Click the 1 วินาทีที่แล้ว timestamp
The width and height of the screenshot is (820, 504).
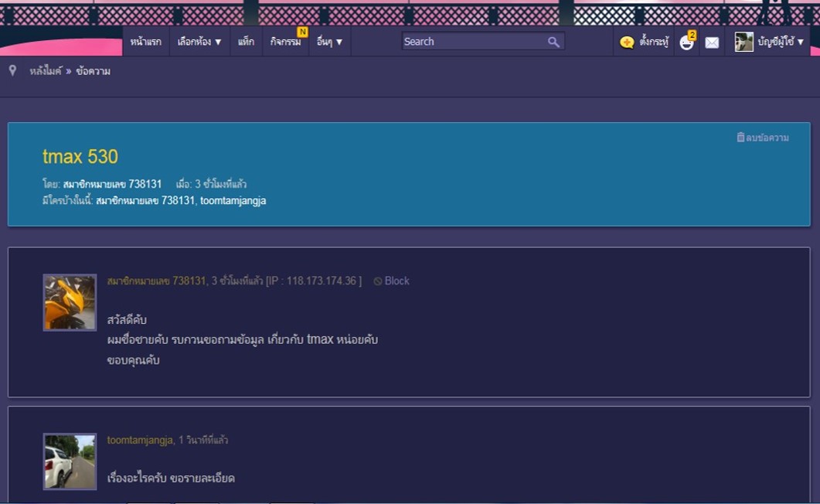click(203, 440)
